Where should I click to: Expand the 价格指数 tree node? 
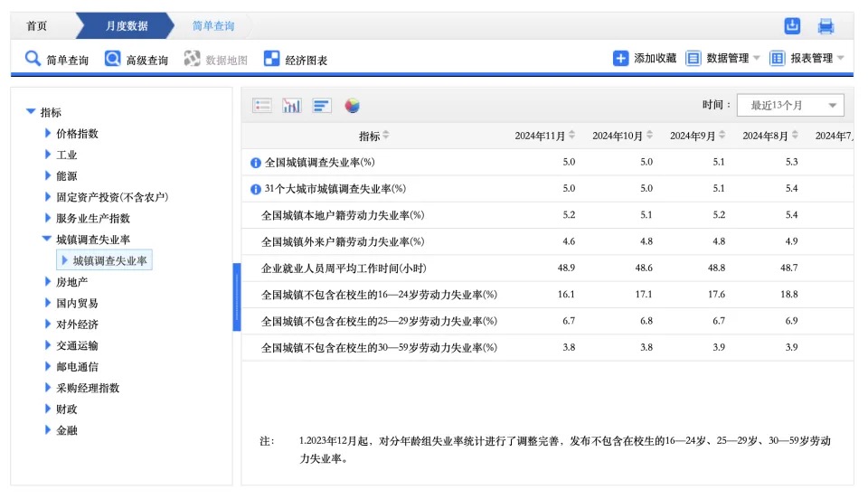tap(49, 134)
